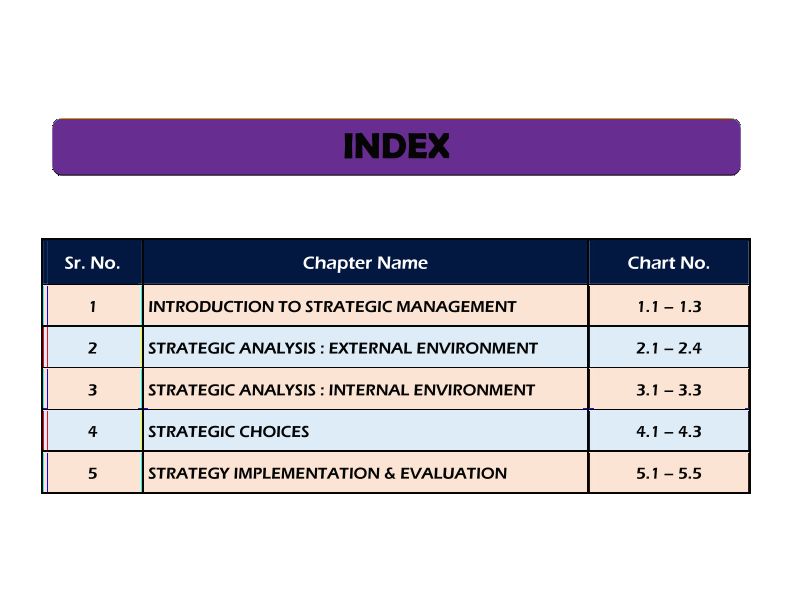This screenshot has width=792, height=612.
Task: Click serial number 3 cell
Action: 92,390
